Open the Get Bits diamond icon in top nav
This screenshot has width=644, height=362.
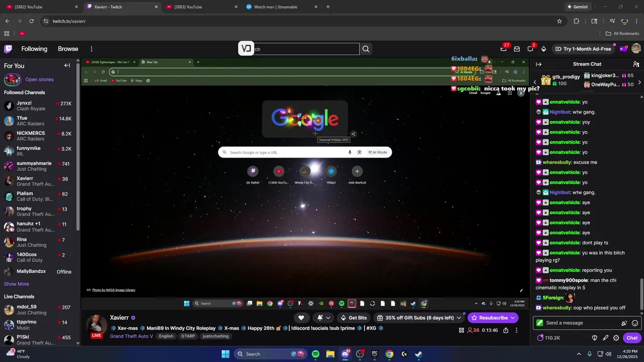tap(543, 49)
